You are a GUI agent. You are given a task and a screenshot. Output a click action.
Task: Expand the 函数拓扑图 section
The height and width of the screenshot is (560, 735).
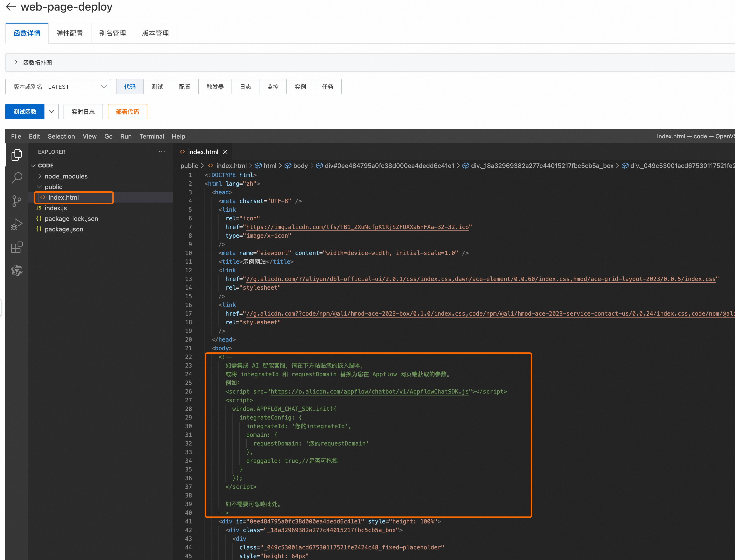tap(16, 62)
